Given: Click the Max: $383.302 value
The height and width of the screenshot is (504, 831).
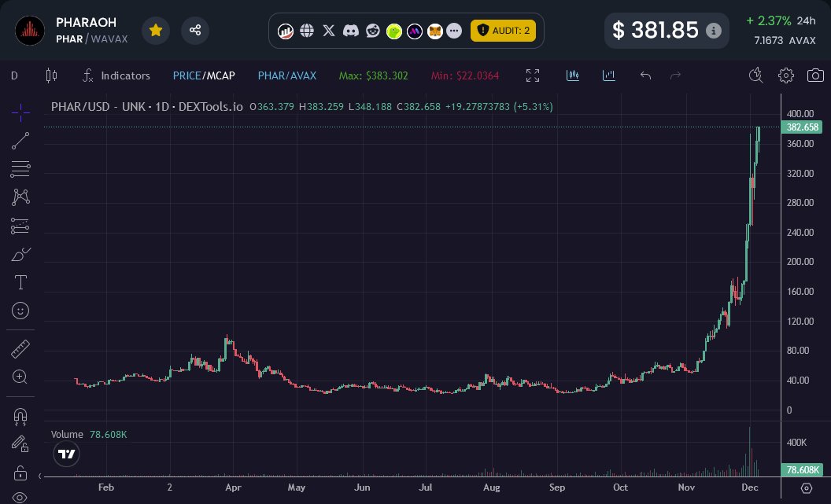Looking at the screenshot, I should tap(374, 75).
